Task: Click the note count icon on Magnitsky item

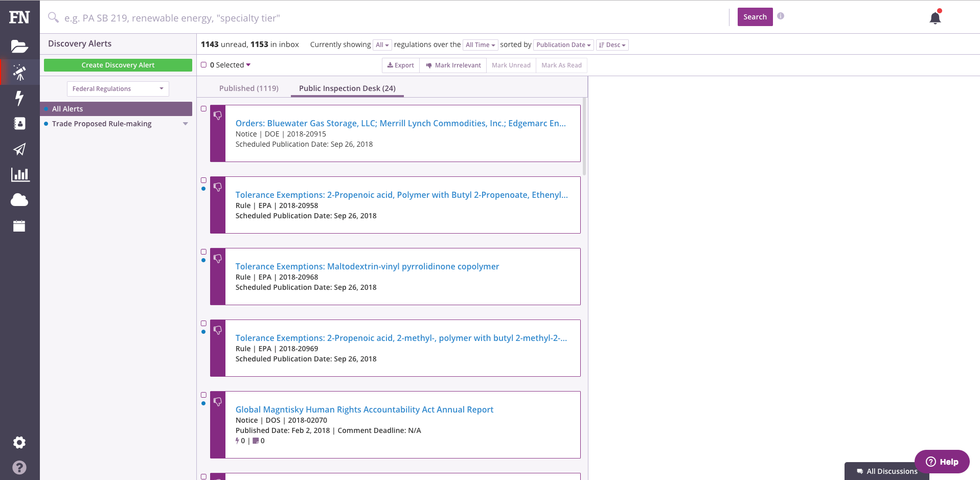Action: [256, 441]
